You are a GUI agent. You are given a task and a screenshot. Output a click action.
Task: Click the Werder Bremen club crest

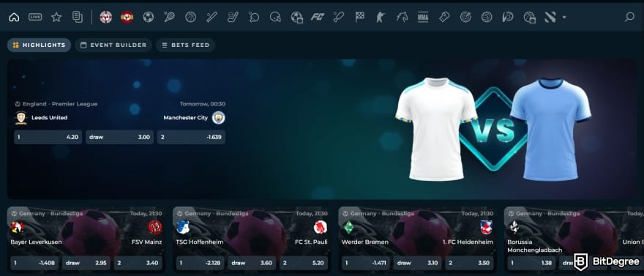click(348, 227)
